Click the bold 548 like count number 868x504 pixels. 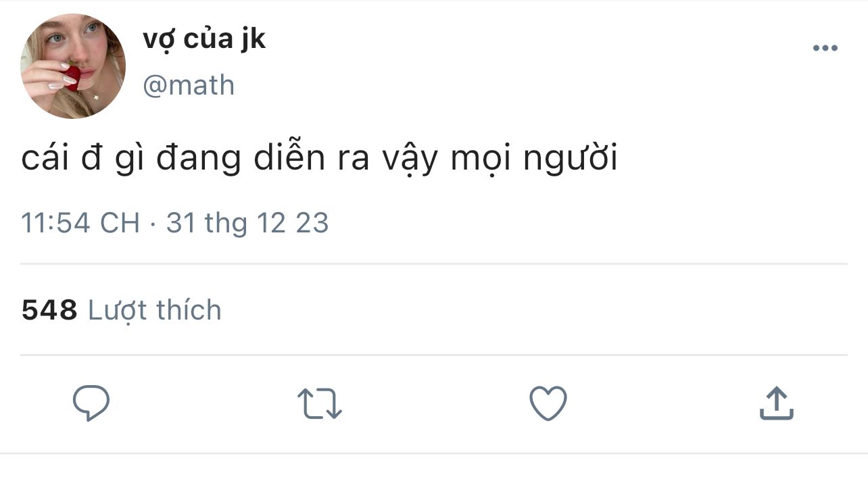click(49, 310)
